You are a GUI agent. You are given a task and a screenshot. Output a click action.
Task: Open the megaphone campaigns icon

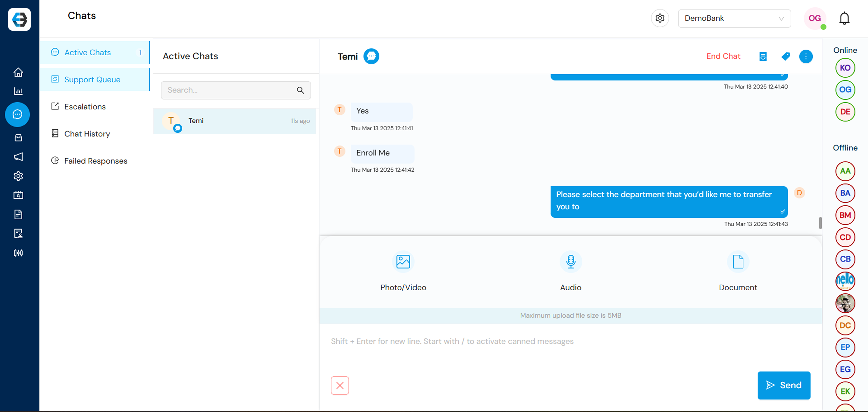click(x=18, y=157)
